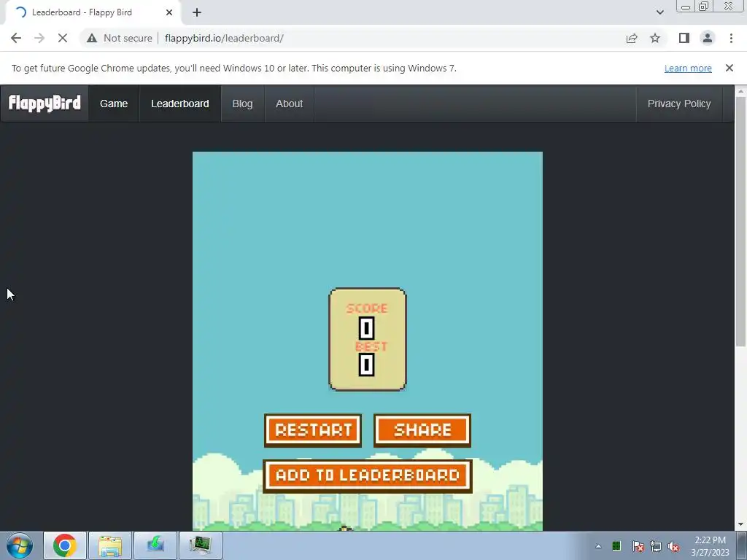Screen dimensions: 747x560
Task: Open the side panel icon
Action: [684, 38]
